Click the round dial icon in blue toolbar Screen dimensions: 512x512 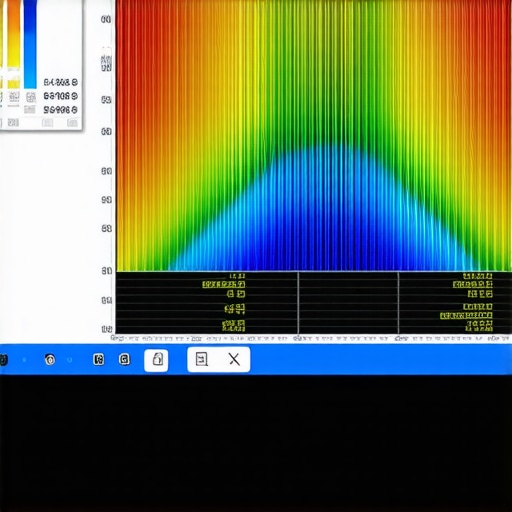[x=50, y=359]
